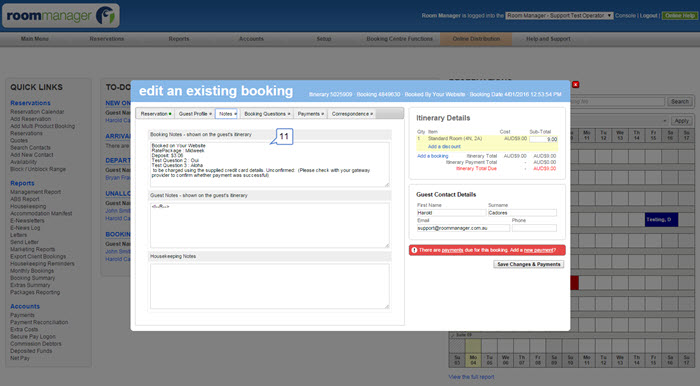The width and height of the screenshot is (700, 386).
Task: Click View the full report link
Action: (471, 377)
